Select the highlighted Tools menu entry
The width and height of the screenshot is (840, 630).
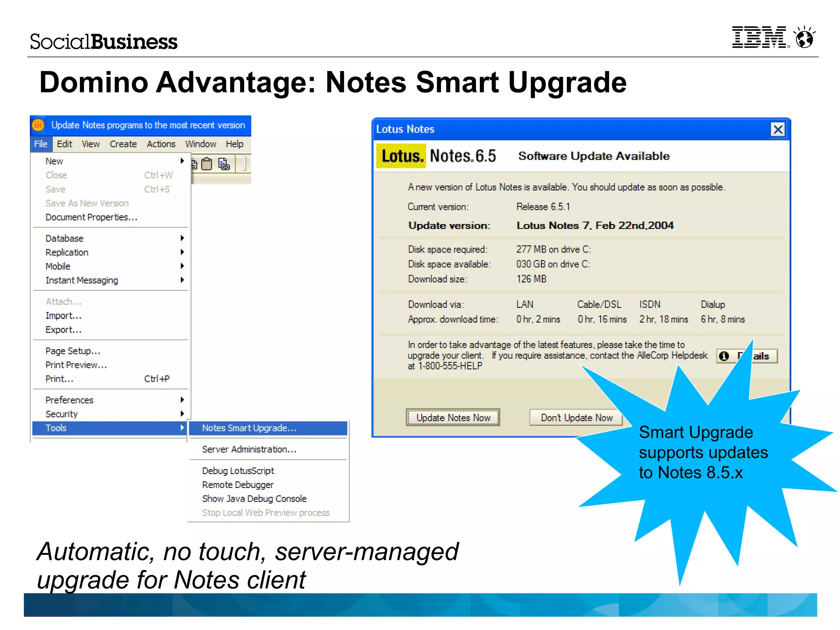pos(110,428)
